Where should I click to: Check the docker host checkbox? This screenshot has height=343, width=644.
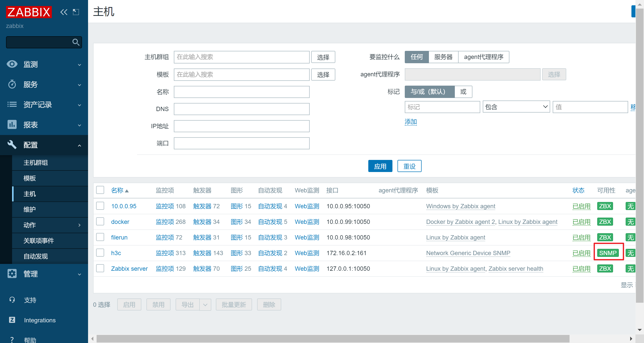click(x=100, y=221)
